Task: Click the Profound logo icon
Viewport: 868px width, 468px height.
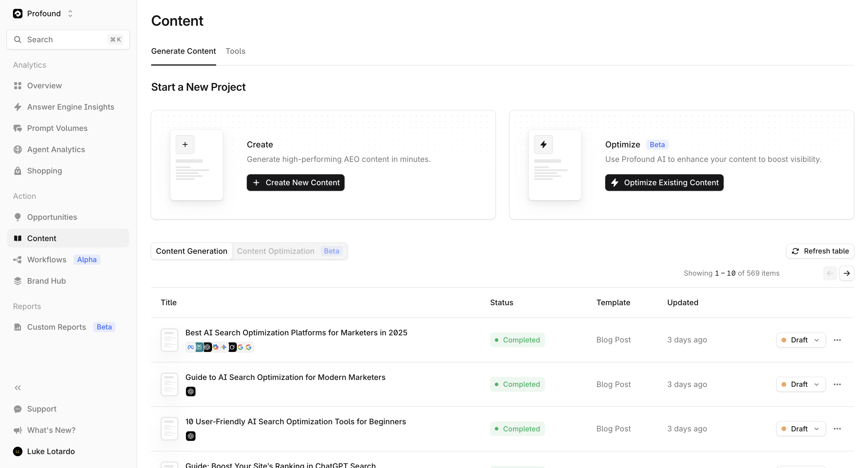Action: [x=17, y=14]
